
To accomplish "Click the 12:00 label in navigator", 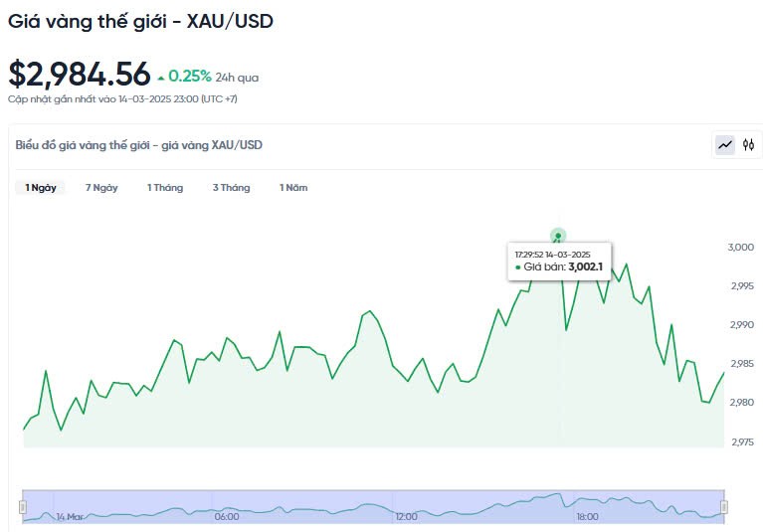I will click(406, 517).
